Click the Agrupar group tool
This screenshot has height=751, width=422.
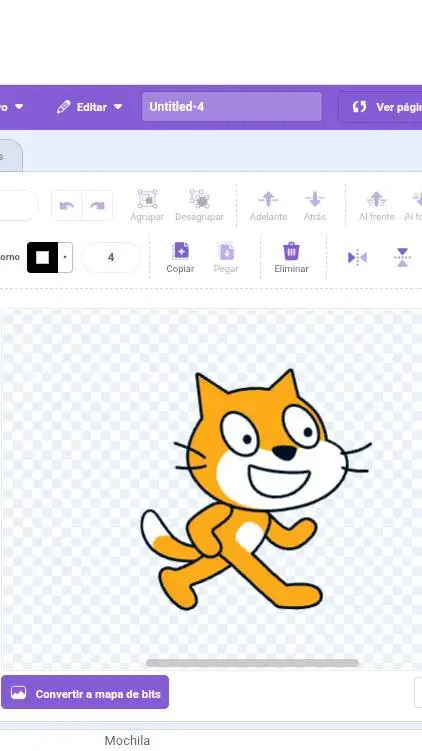click(147, 205)
